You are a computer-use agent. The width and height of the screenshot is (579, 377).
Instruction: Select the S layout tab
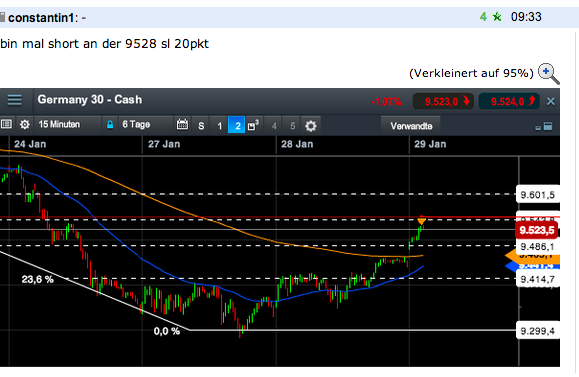pos(201,126)
